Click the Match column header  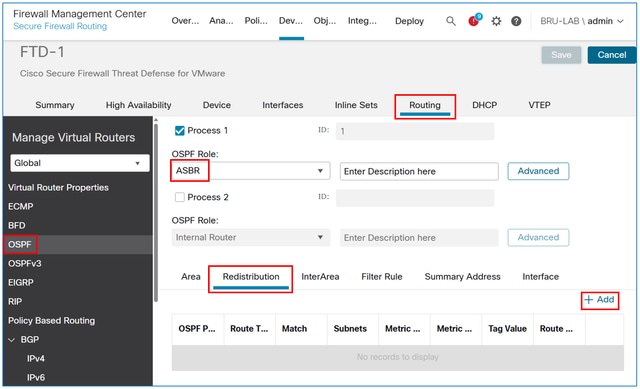click(301, 329)
